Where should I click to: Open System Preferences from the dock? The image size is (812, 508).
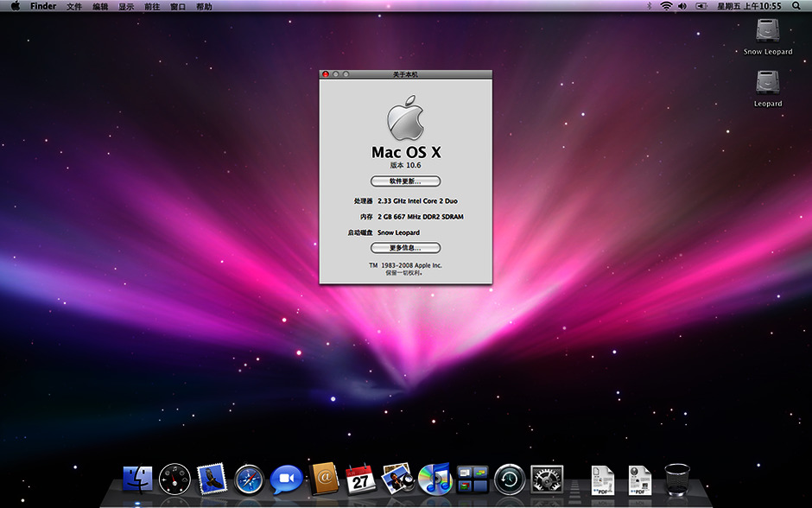[547, 478]
